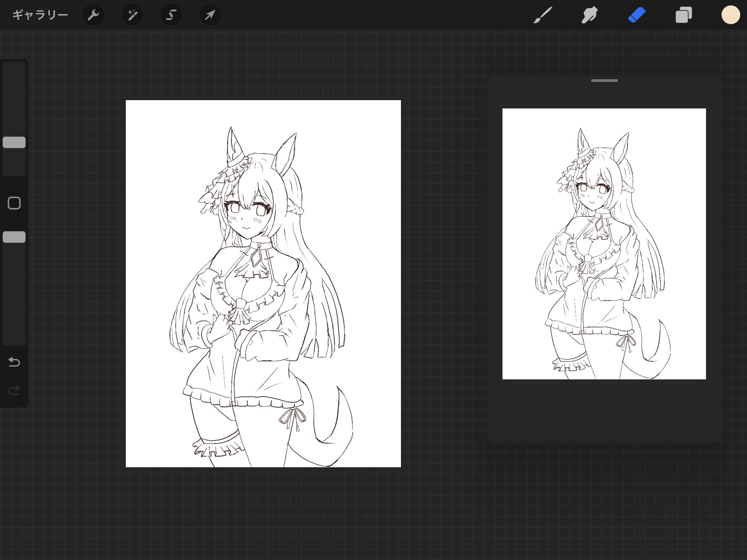
Task: Select the Brush tool
Action: point(542,15)
